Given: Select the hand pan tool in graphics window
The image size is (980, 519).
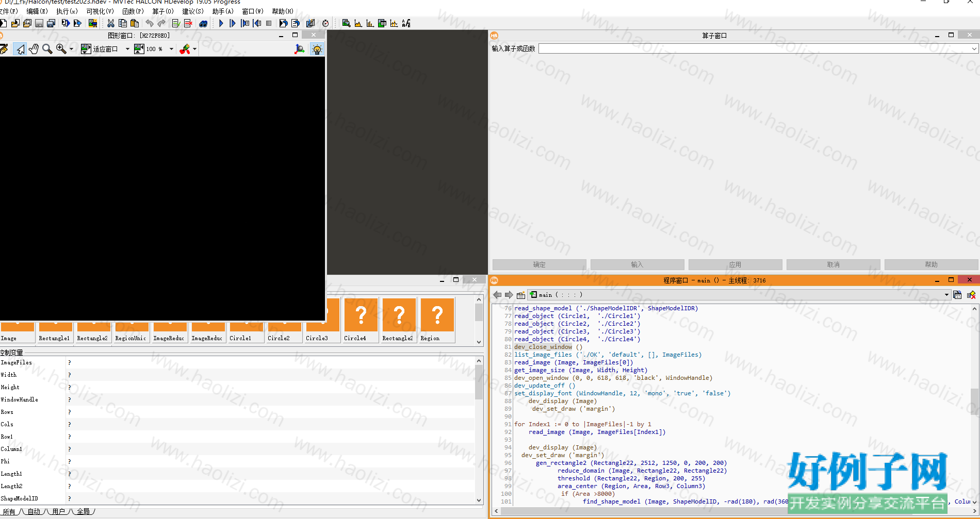Looking at the screenshot, I should [x=34, y=49].
